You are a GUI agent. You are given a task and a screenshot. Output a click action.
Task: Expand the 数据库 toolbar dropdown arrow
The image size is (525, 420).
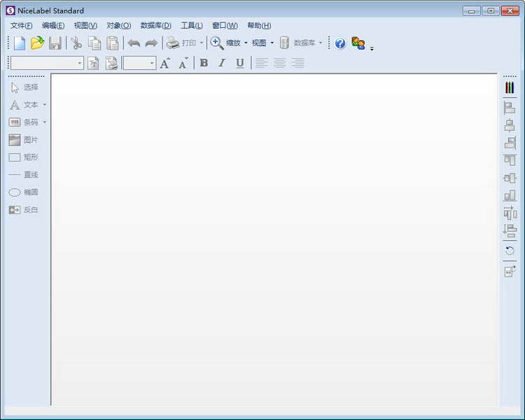(321, 43)
